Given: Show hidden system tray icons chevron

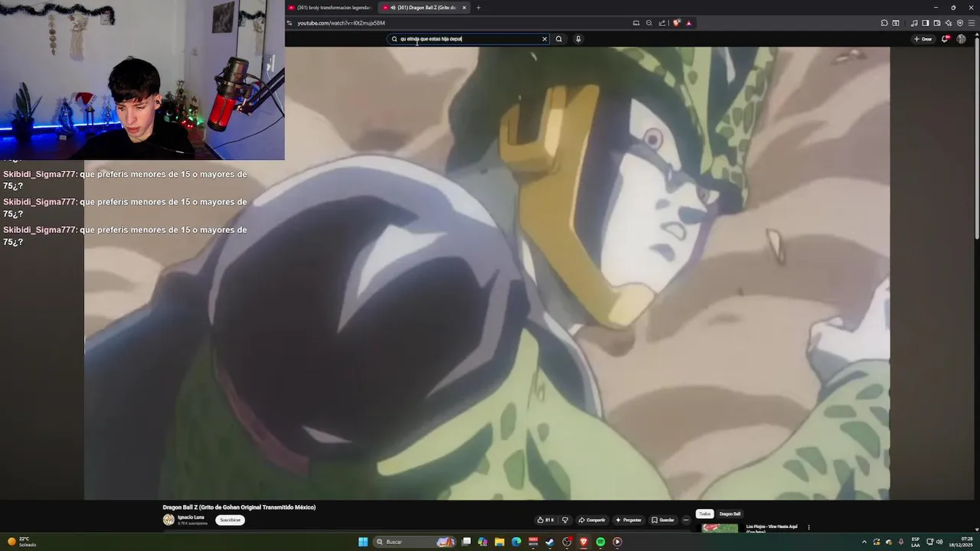Looking at the screenshot, I should (x=864, y=542).
